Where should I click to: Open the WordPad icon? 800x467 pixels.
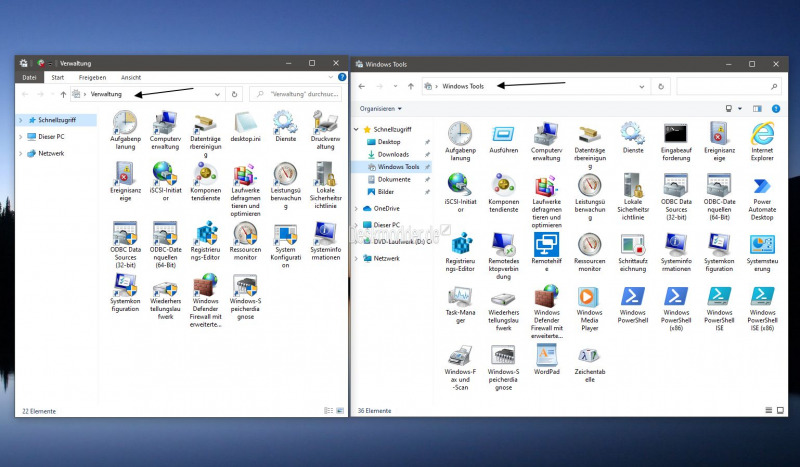pos(546,359)
